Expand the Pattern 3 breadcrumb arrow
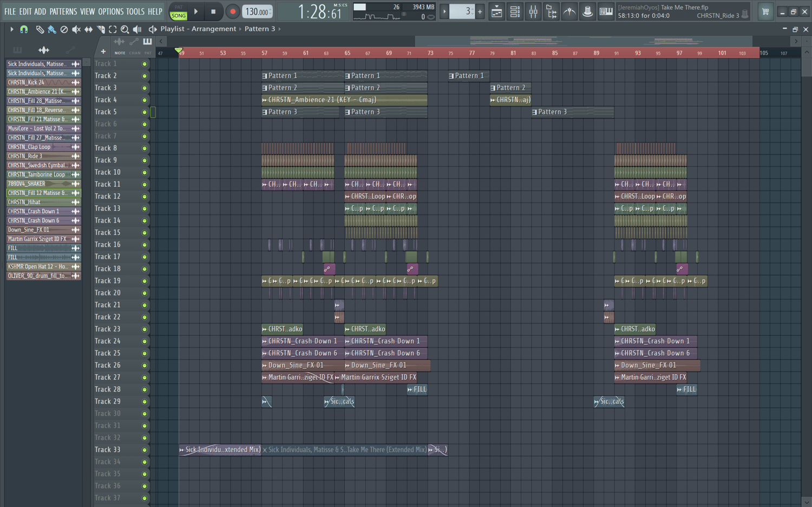This screenshot has height=507, width=812. (279, 29)
